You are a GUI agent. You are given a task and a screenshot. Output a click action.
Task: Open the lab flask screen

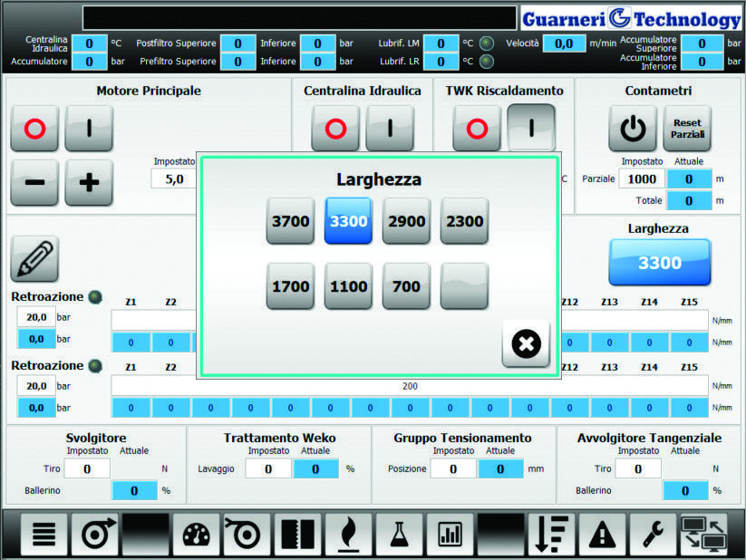[401, 534]
